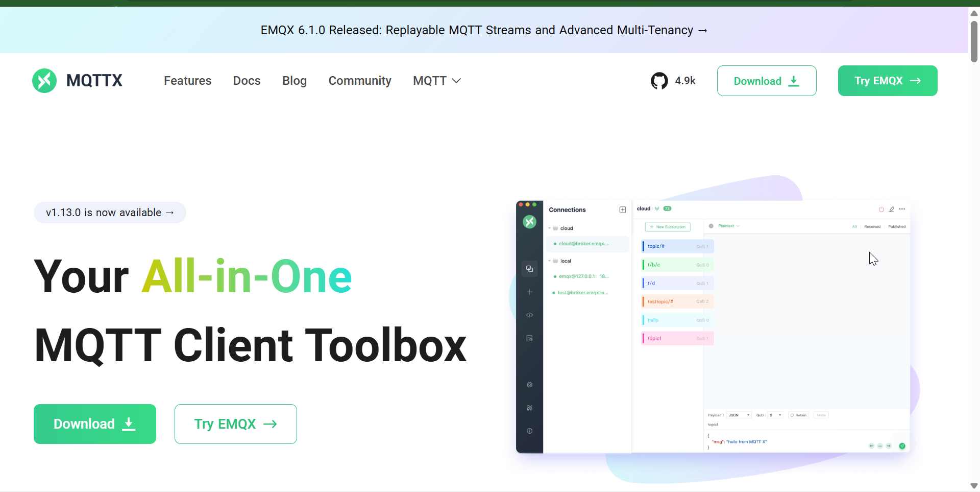
Task: Open the EMQX 6.1.0 release announcement banner
Action: click(x=484, y=30)
